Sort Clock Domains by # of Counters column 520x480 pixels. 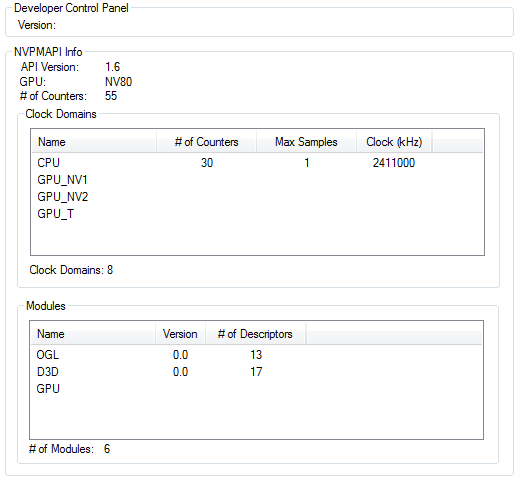click(206, 142)
